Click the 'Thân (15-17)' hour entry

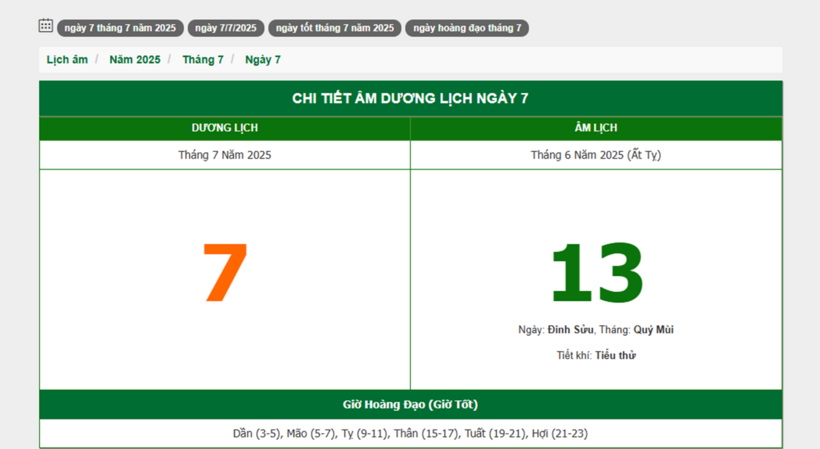[x=426, y=433]
